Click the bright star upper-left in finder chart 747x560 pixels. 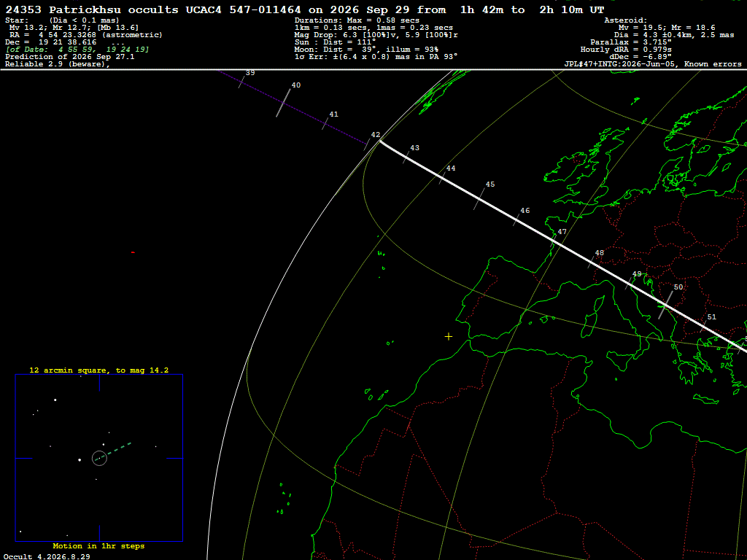tap(55, 400)
